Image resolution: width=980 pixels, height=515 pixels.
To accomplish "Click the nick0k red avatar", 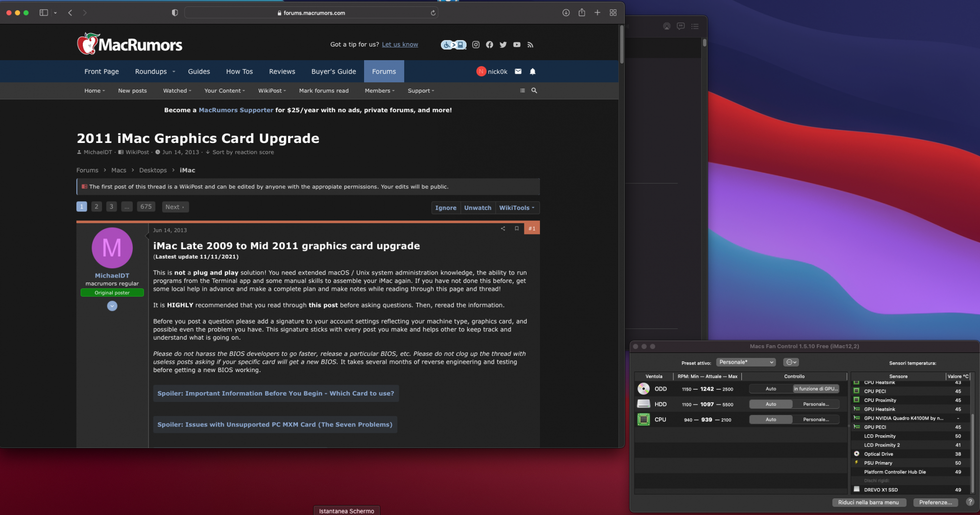I will click(481, 71).
